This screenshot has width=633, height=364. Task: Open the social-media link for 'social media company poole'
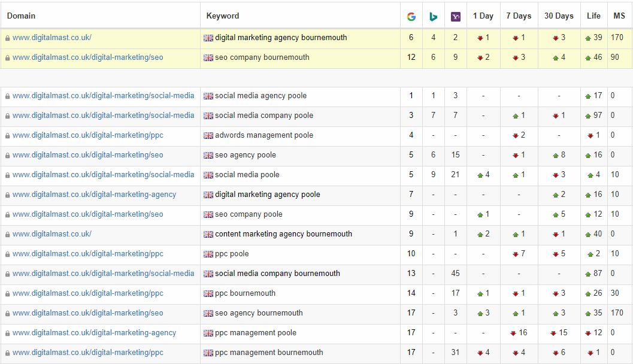click(104, 116)
